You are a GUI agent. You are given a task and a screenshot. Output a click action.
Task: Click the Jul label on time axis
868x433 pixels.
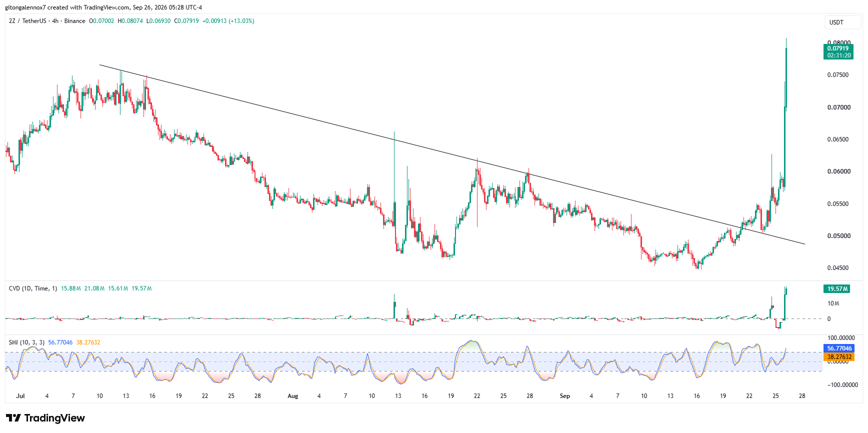(x=20, y=396)
